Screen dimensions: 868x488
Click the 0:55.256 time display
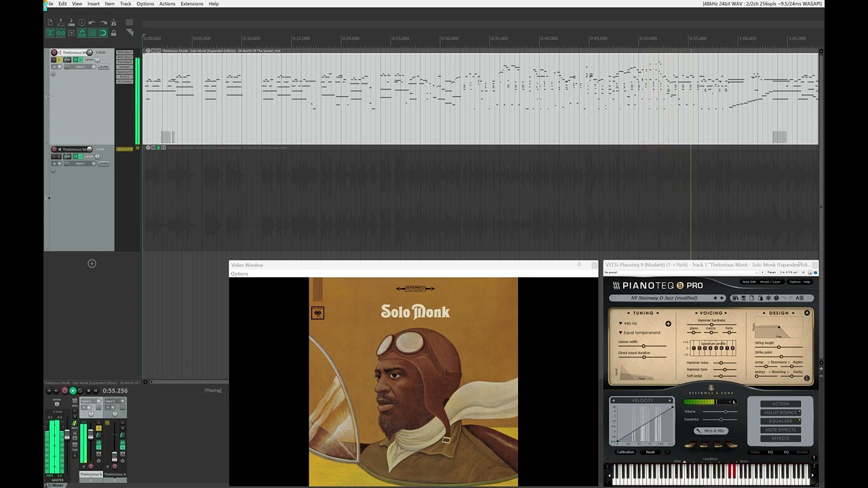[x=115, y=390]
